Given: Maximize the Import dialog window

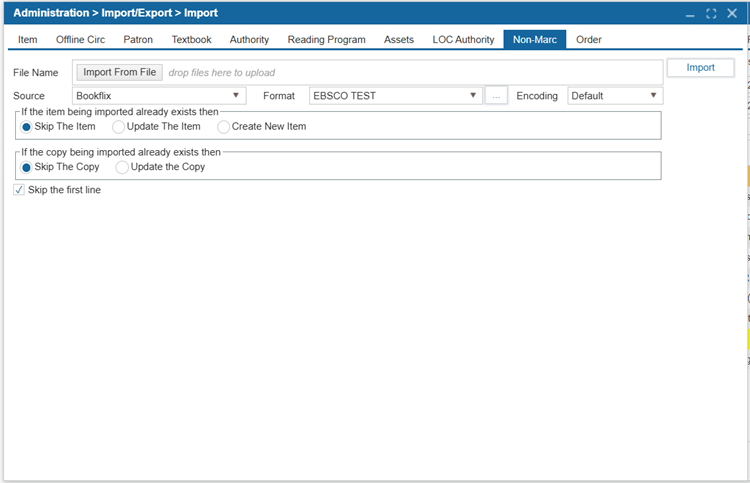Looking at the screenshot, I should point(711,14).
